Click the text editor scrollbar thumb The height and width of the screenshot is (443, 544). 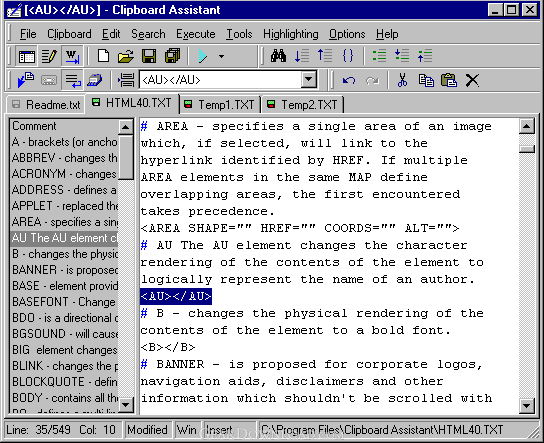527,149
